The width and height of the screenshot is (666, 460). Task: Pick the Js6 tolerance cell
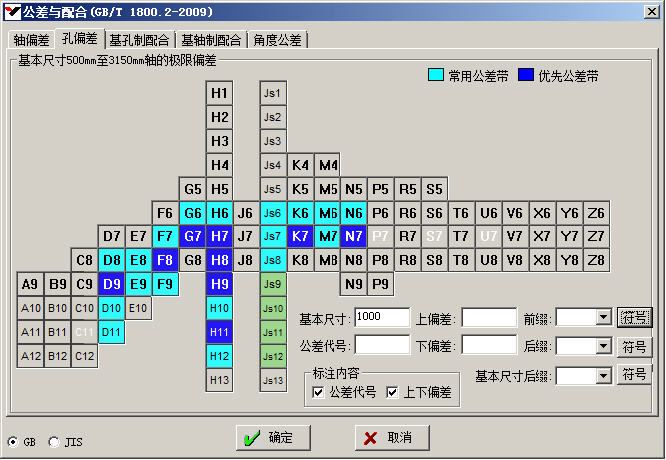coord(272,212)
